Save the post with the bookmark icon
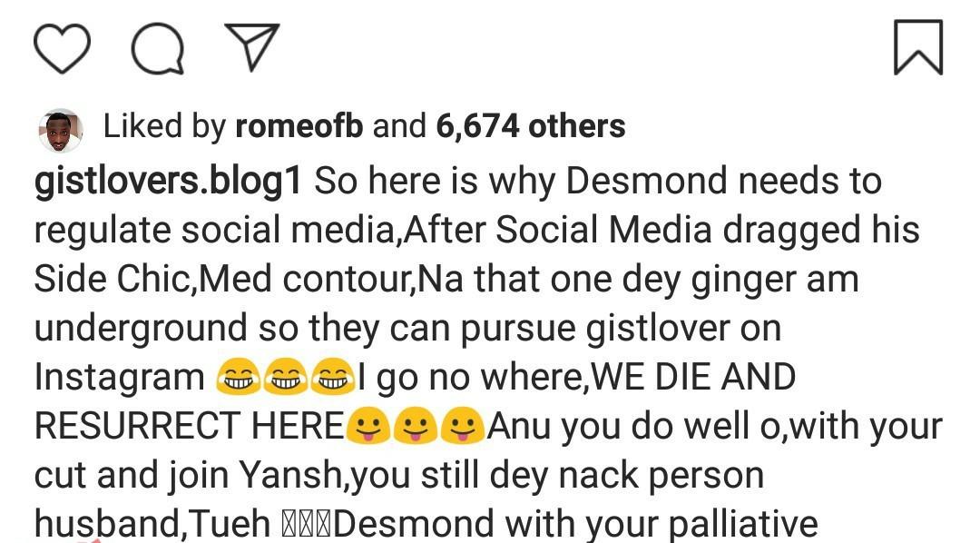The image size is (980, 543). point(918,47)
